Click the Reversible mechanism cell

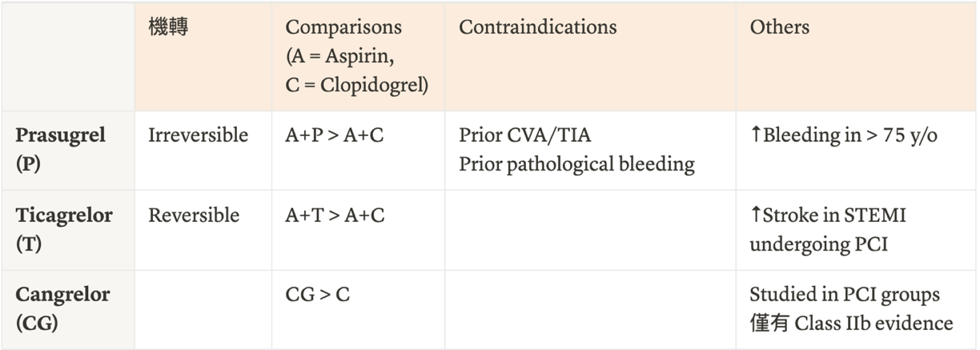[x=203, y=230]
